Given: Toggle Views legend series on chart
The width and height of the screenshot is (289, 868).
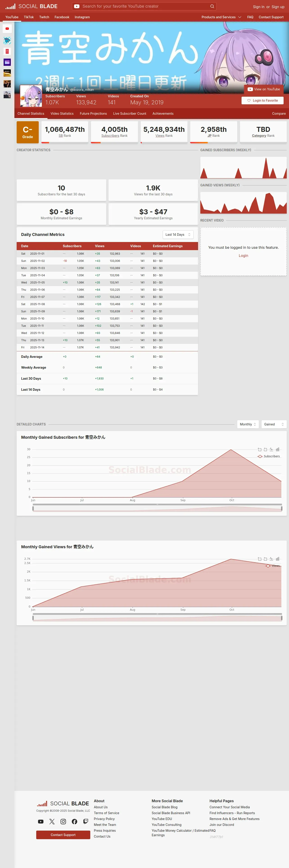Looking at the screenshot, I should [273, 566].
